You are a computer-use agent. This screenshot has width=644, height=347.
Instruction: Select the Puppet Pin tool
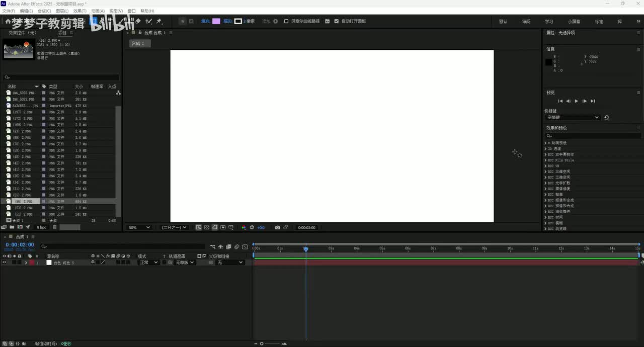159,21
